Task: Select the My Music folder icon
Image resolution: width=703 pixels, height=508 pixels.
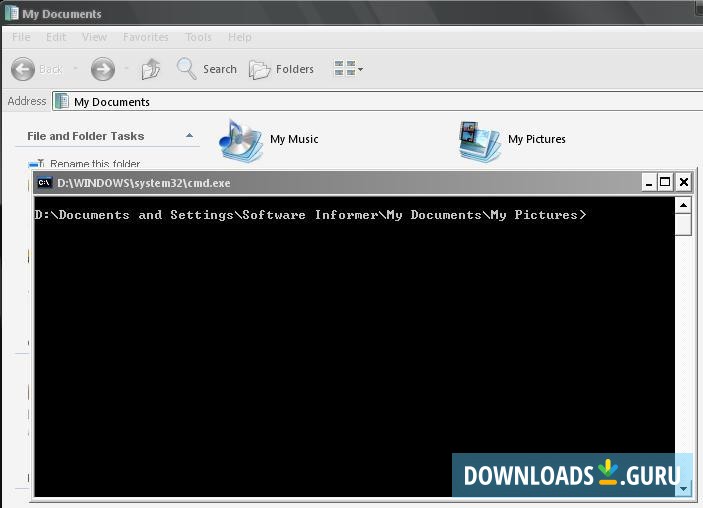Action: pyautogui.click(x=240, y=140)
